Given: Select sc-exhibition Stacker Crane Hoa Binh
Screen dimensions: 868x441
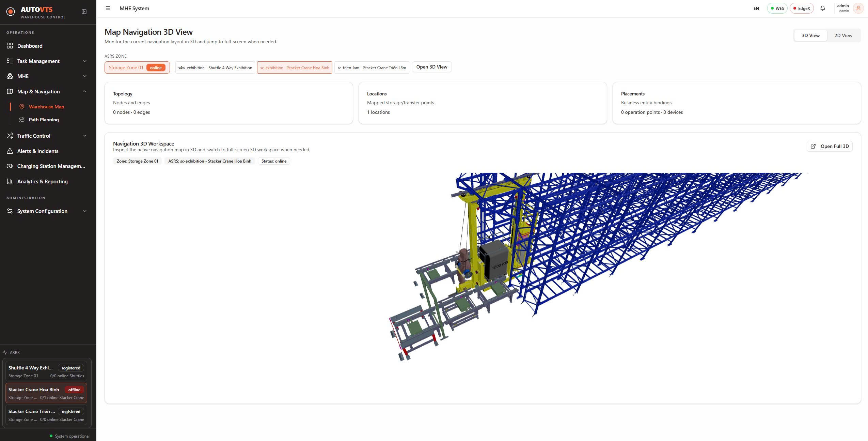Looking at the screenshot, I should (x=295, y=67).
